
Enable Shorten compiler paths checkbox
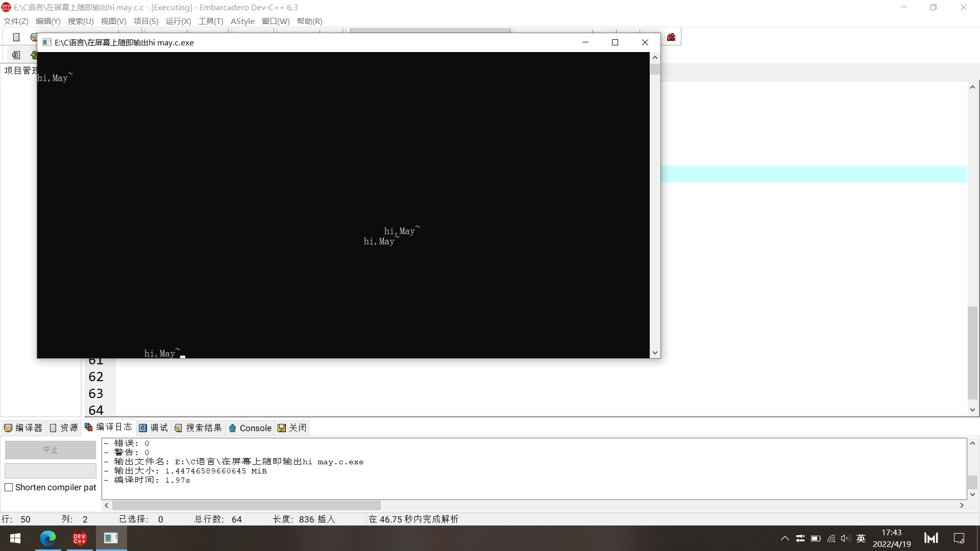[9, 487]
